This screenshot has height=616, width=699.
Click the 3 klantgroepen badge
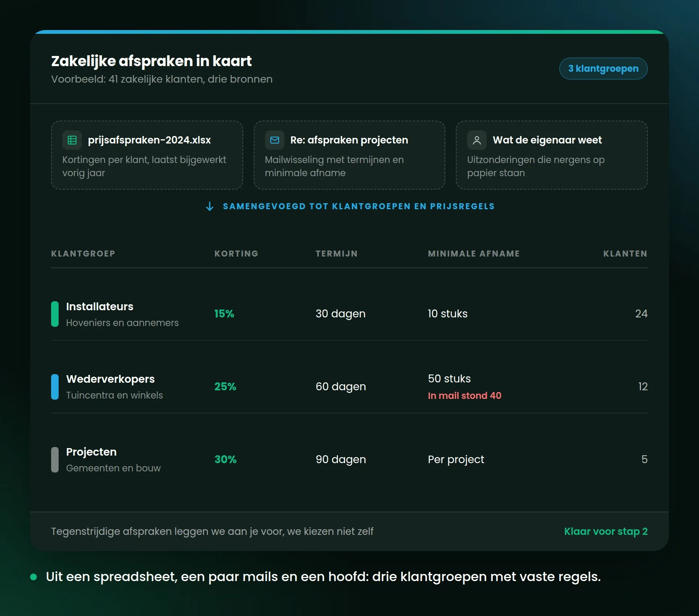tap(603, 68)
